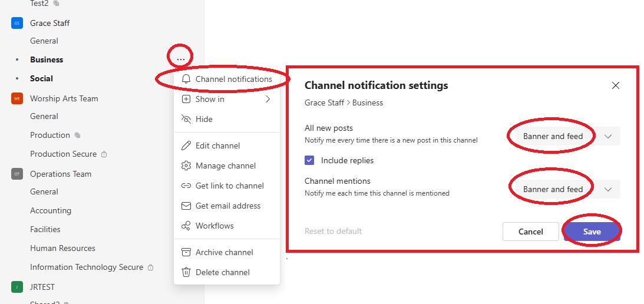Click the Grace Staff team avatar icon
Image resolution: width=644 pixels, height=304 pixels.
pos(16,23)
